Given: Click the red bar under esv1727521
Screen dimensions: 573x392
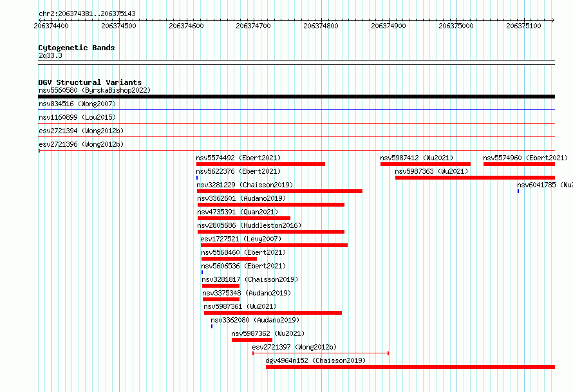Looking at the screenshot, I should click(274, 245).
